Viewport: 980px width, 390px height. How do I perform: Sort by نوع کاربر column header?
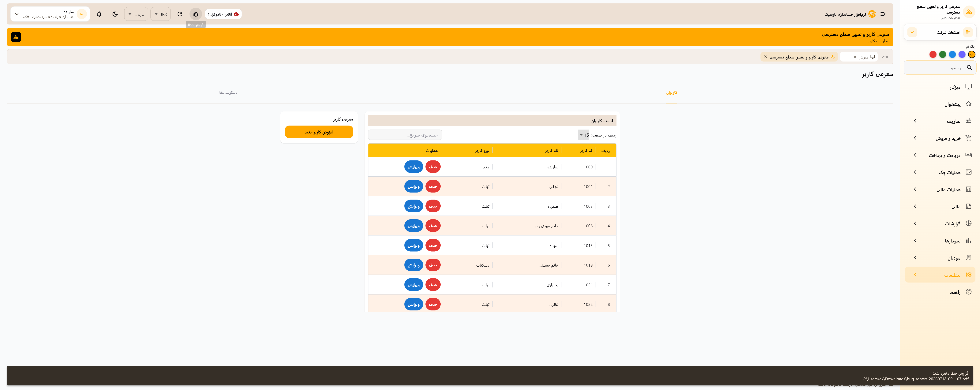[x=482, y=151]
